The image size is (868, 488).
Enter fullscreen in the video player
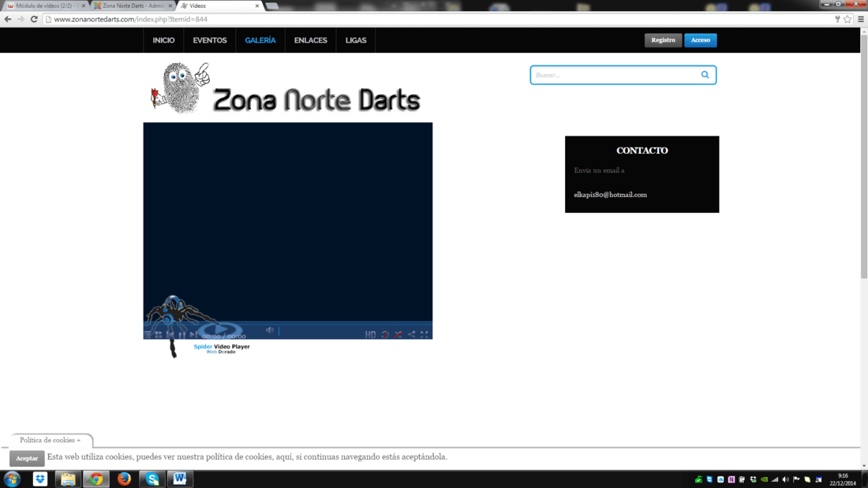(x=424, y=334)
